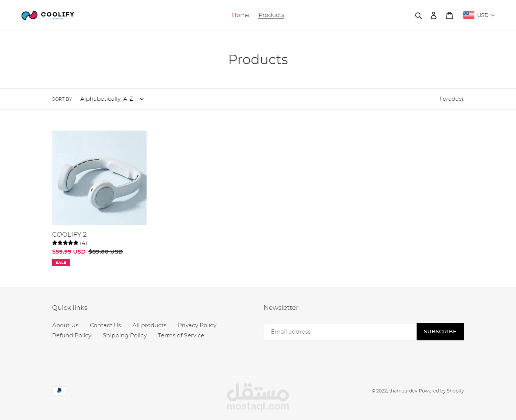
Task: Open the search magnifier icon
Action: 418,15
